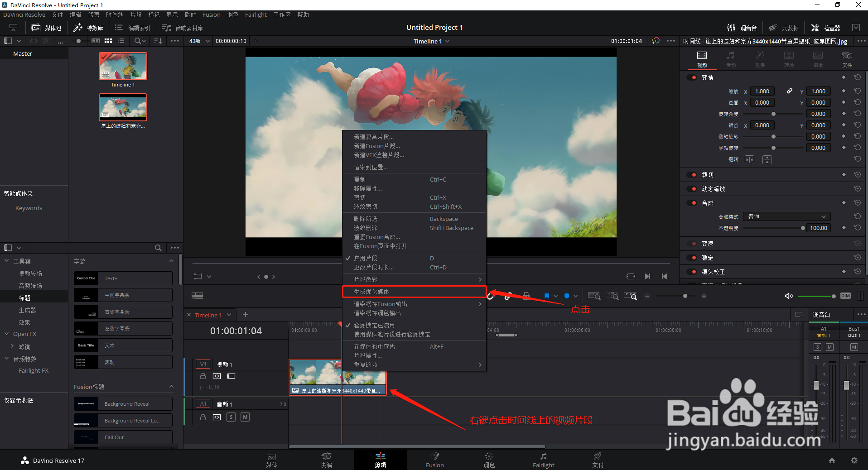The image size is (868, 470).
Task: Select the Timeline 1 thumbnail in media pool
Action: (x=123, y=66)
